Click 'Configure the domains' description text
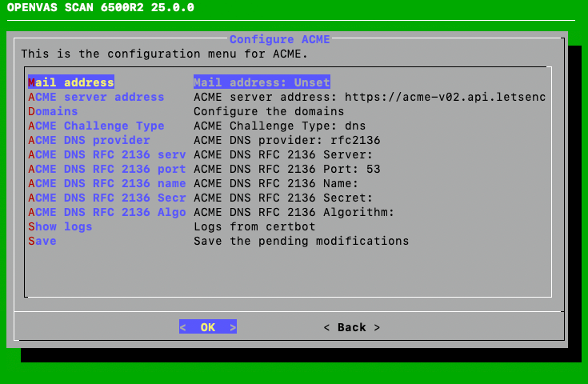This screenshot has height=384, width=588. click(x=269, y=111)
